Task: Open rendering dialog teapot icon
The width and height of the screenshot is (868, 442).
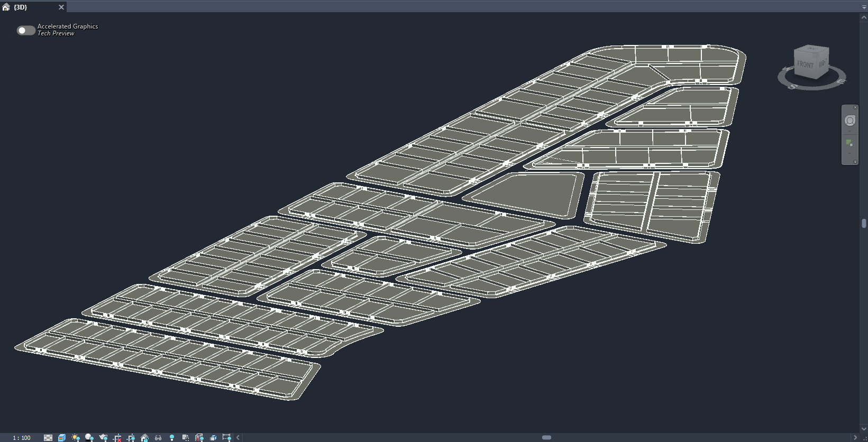Action: coord(103,438)
